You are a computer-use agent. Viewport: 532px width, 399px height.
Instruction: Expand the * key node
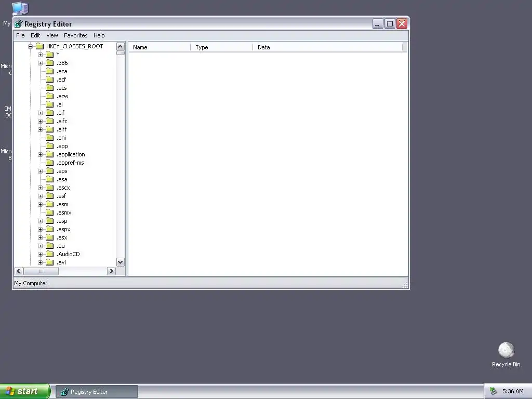click(40, 55)
